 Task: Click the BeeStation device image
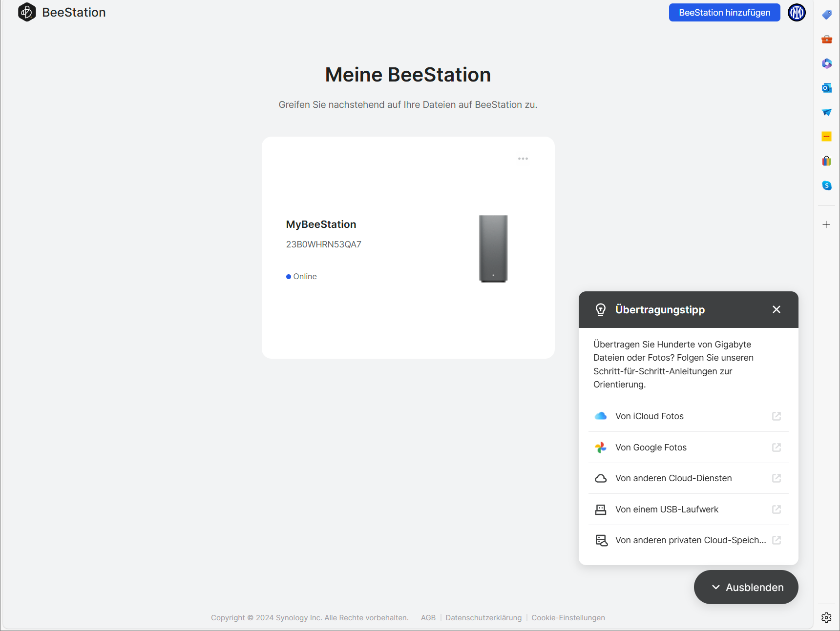coord(493,248)
